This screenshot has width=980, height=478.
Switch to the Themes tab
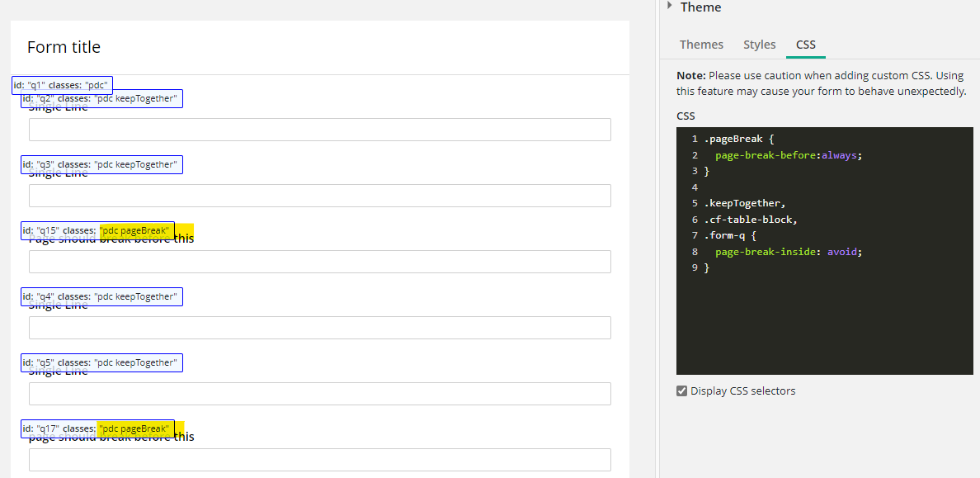tap(701, 45)
